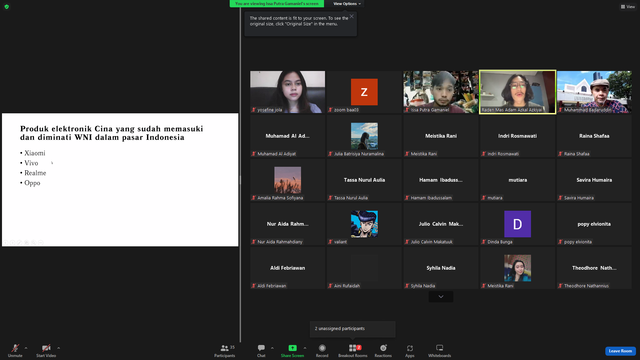Image resolution: width=640 pixels, height=360 pixels.
Task: Start recording with the Record button
Action: (322, 350)
